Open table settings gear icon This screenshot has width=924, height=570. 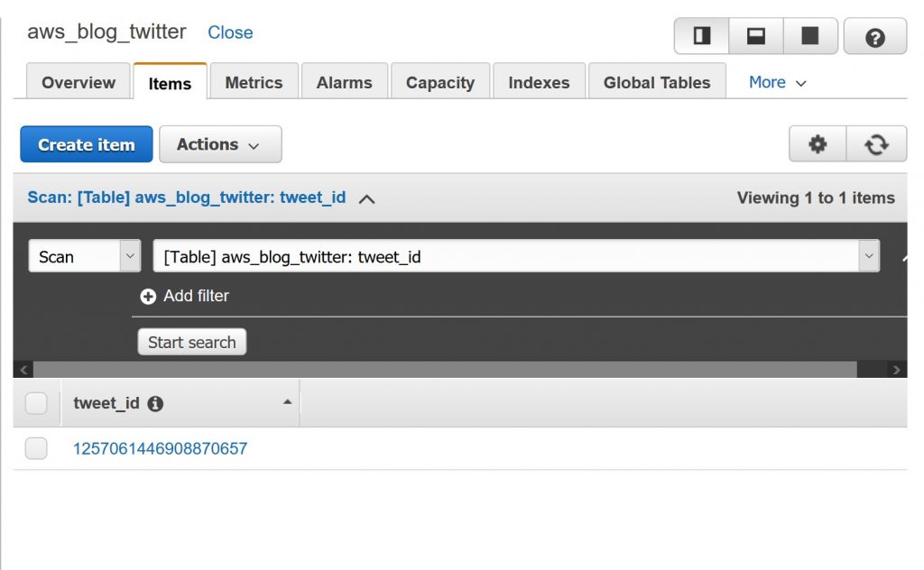[818, 143]
